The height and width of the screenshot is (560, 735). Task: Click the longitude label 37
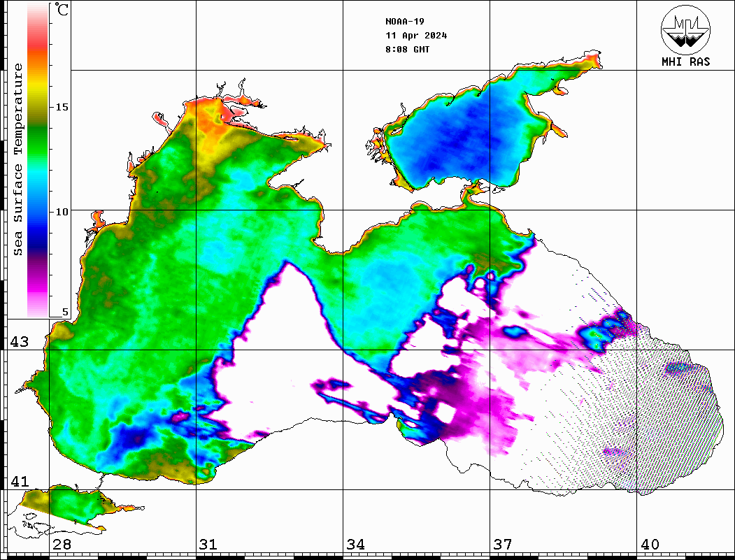pyautogui.click(x=503, y=544)
